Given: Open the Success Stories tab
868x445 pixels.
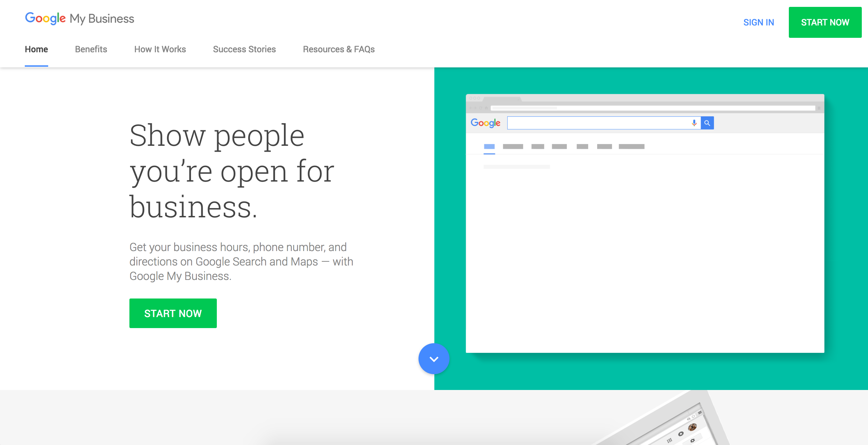Looking at the screenshot, I should (x=244, y=49).
